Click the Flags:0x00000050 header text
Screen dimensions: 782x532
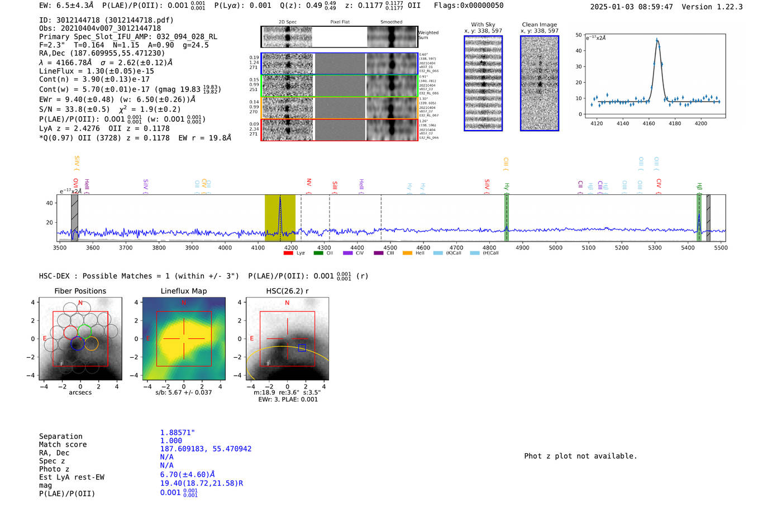[469, 6]
